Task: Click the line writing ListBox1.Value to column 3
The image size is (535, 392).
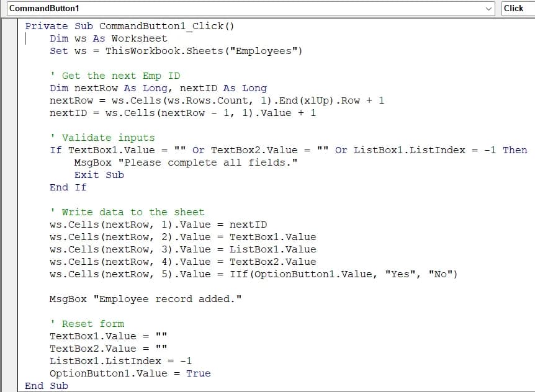Action: tap(182, 249)
